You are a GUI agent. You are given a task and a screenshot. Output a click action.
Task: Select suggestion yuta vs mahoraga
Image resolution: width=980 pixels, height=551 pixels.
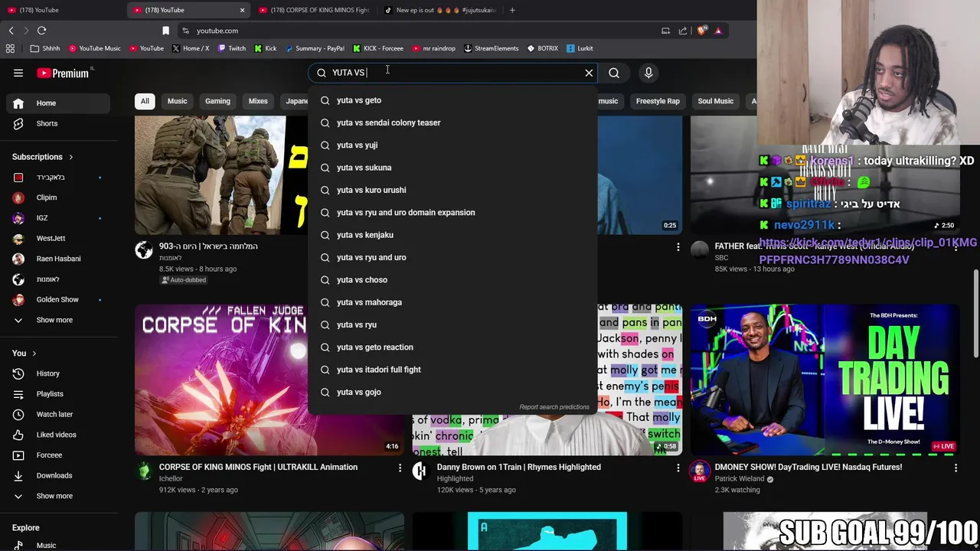(x=452, y=302)
